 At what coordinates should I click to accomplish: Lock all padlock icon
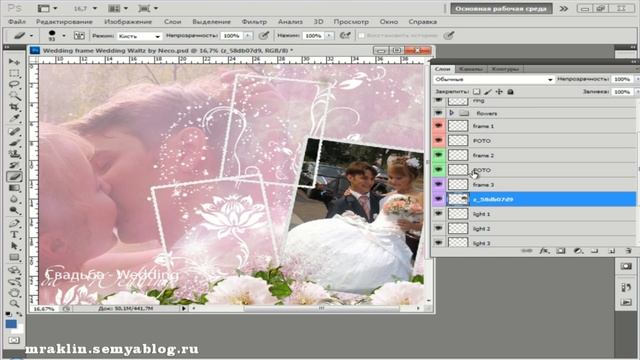pyautogui.click(x=510, y=92)
